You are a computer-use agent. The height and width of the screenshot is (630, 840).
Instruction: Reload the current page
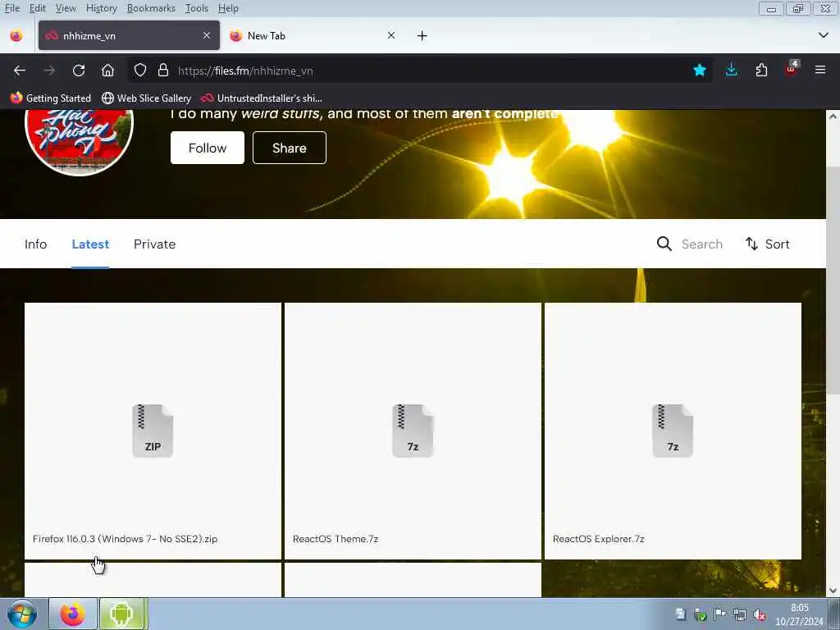click(x=79, y=71)
